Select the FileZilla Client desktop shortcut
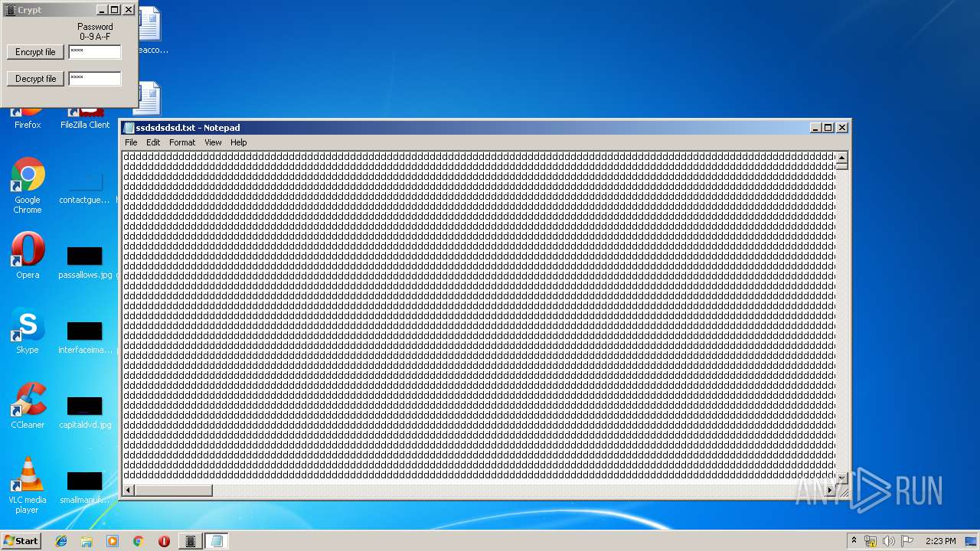This screenshot has width=980, height=551. [85, 119]
